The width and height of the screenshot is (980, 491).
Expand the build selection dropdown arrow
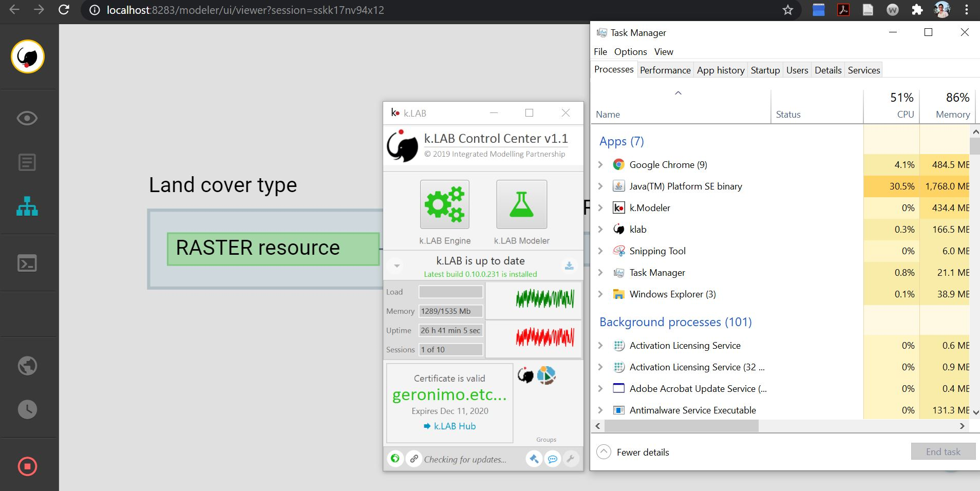397,266
